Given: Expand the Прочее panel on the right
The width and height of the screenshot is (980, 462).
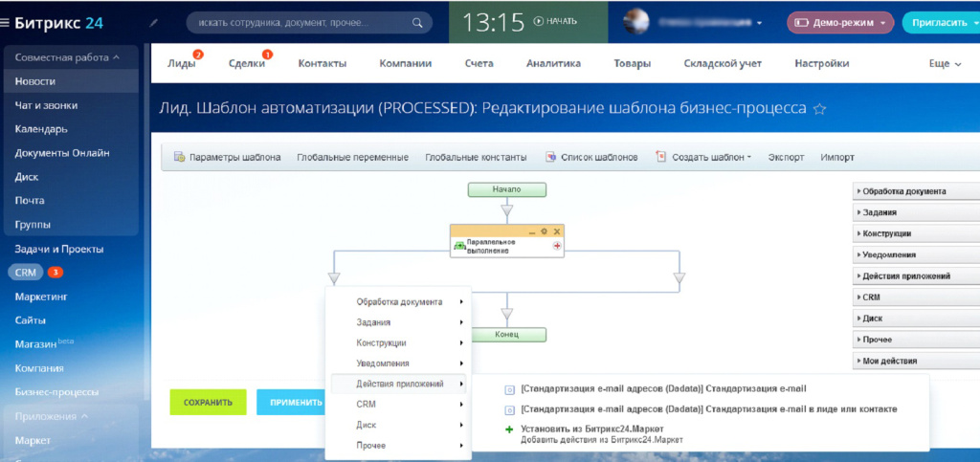Looking at the screenshot, I should (x=916, y=340).
